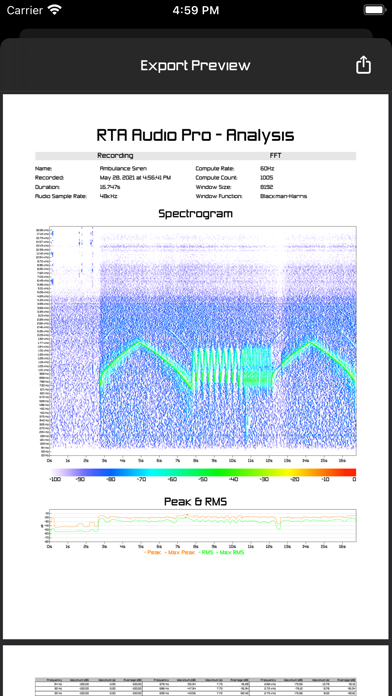Click the Recording section header
Image resolution: width=392 pixels, height=696 pixels.
click(x=115, y=156)
